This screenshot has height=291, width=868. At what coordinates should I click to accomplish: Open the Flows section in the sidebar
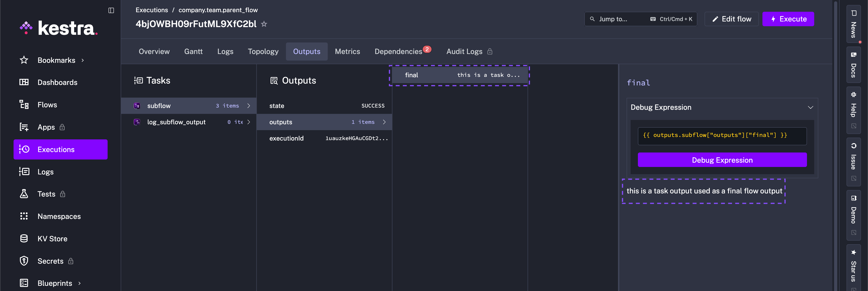click(x=47, y=104)
